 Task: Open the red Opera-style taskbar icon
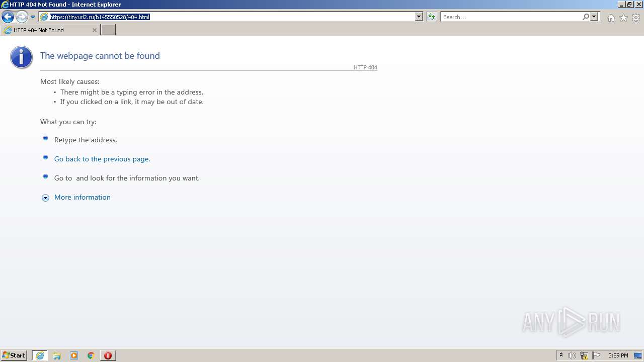[x=108, y=355]
